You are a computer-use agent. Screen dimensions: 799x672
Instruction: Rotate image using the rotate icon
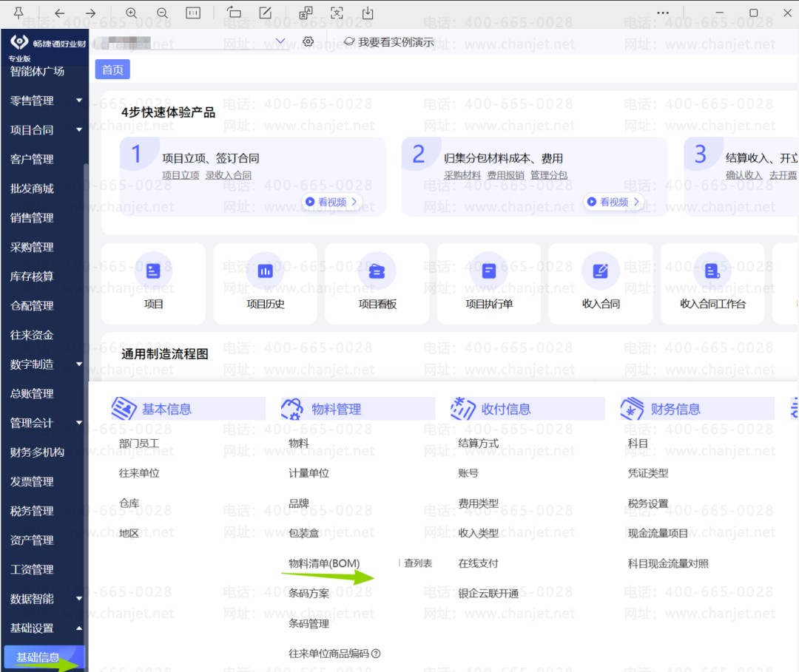[234, 13]
